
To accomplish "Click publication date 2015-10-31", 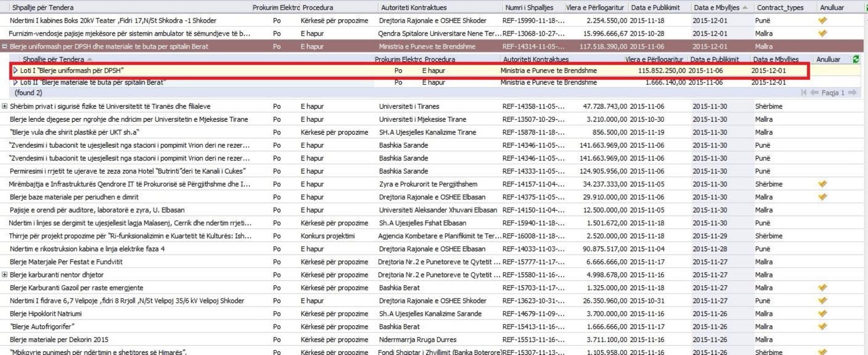I will pyautogui.click(x=647, y=300).
